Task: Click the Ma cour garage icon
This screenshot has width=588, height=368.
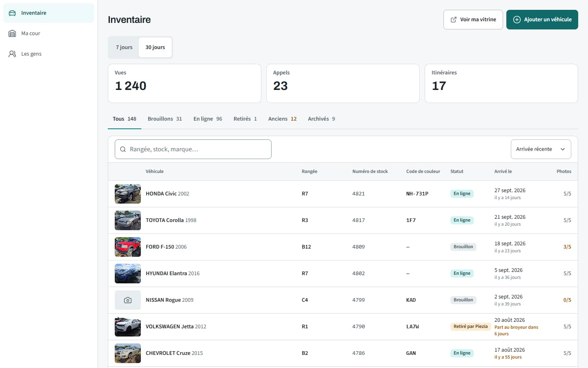Action: [x=12, y=34]
